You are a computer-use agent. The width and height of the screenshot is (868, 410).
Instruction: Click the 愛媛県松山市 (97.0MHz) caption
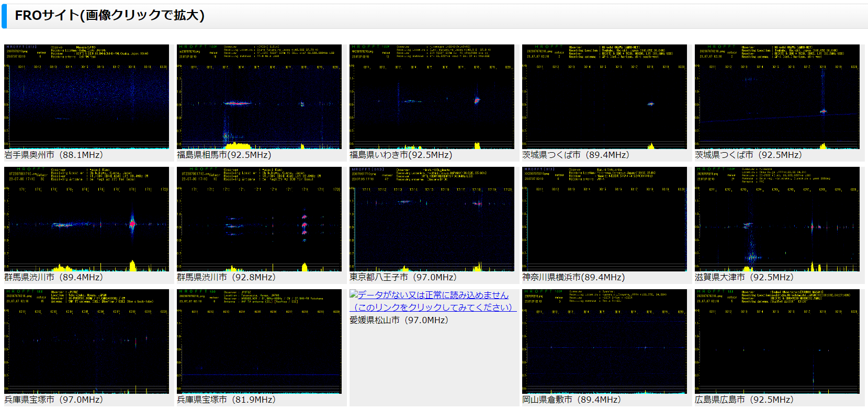tap(399, 320)
